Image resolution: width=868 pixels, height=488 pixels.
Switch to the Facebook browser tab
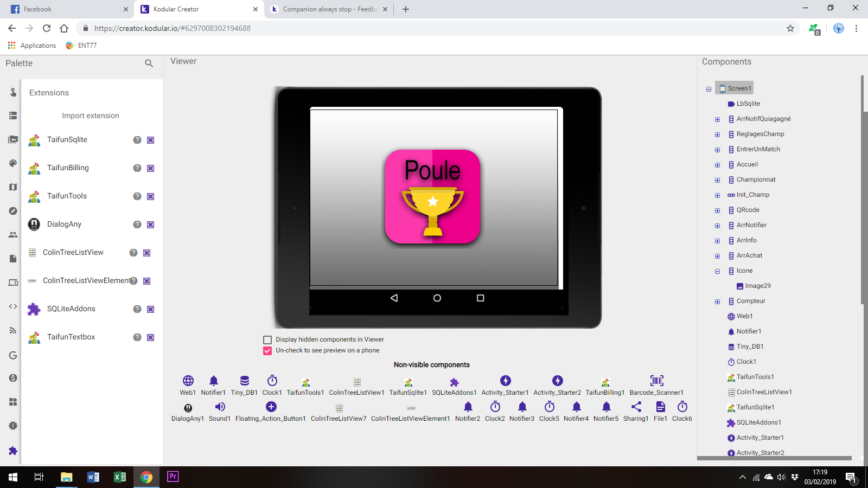coord(65,9)
